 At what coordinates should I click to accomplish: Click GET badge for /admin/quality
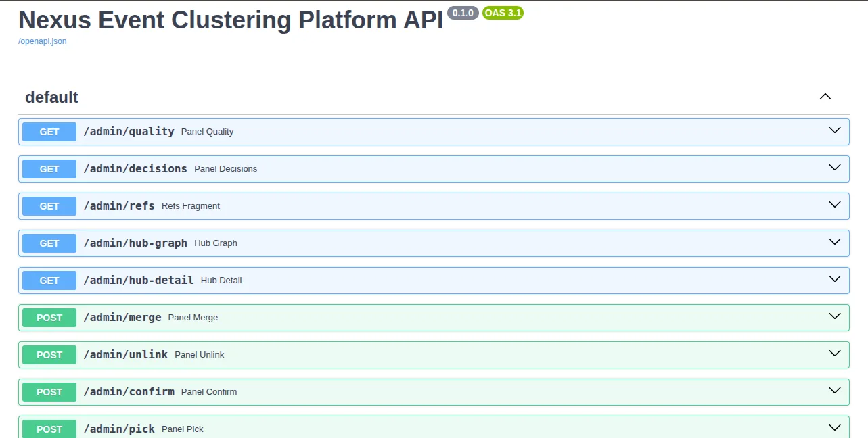(x=49, y=132)
